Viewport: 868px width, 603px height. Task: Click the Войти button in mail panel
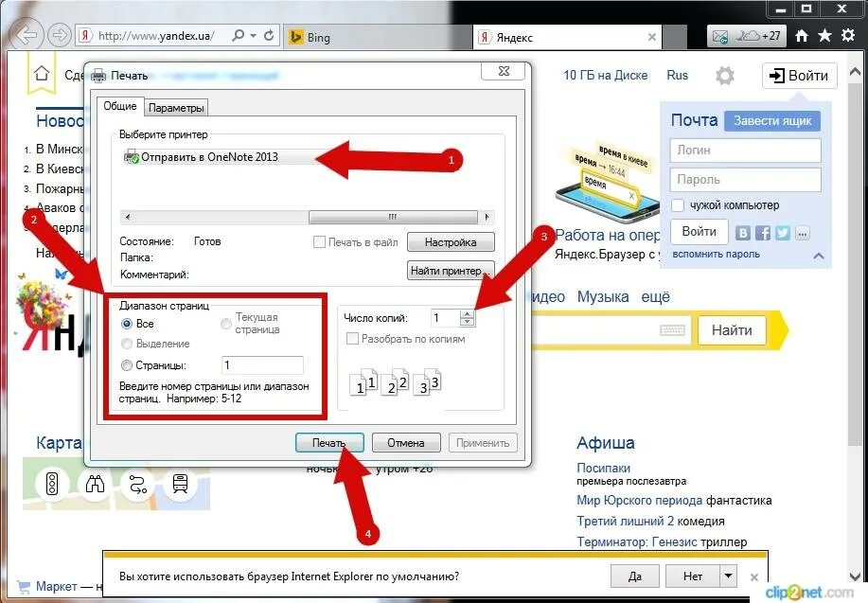[x=700, y=232]
